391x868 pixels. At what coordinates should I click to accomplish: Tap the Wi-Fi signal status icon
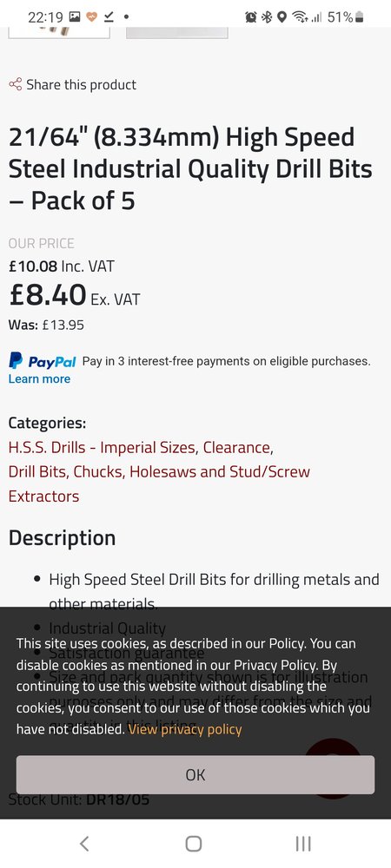tap(300, 17)
